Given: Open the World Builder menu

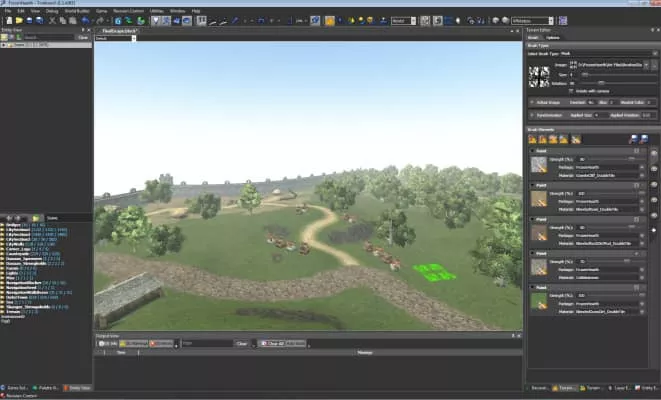Looking at the screenshot, I should 76,10.
